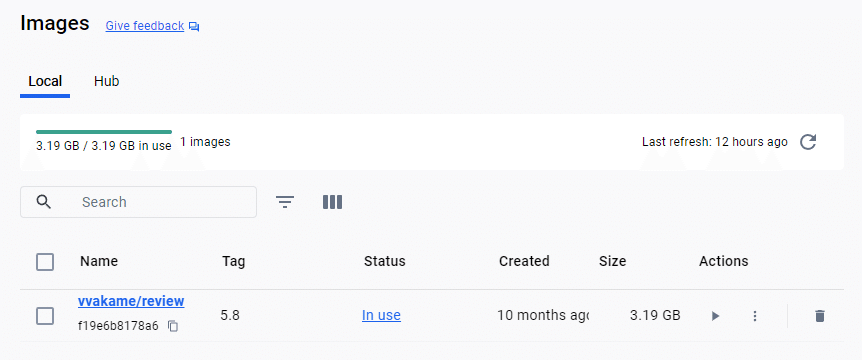The height and width of the screenshot is (360, 862).
Task: Run the vvakame/review image
Action: point(715,316)
